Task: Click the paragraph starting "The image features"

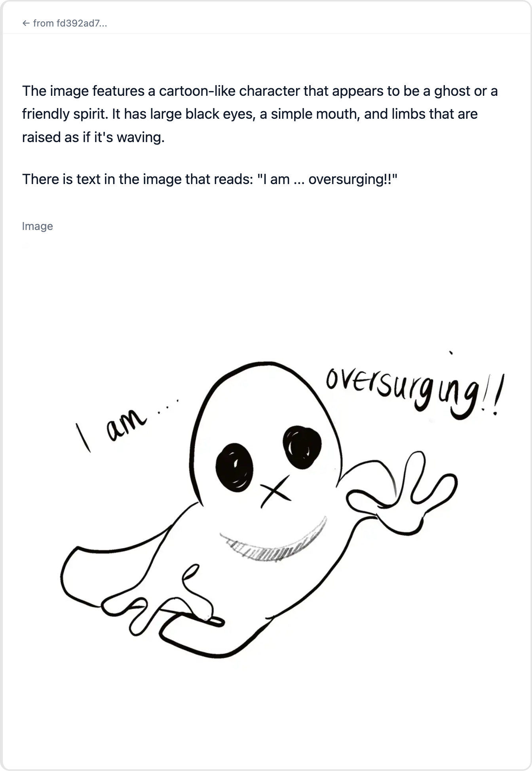Action: [260, 114]
